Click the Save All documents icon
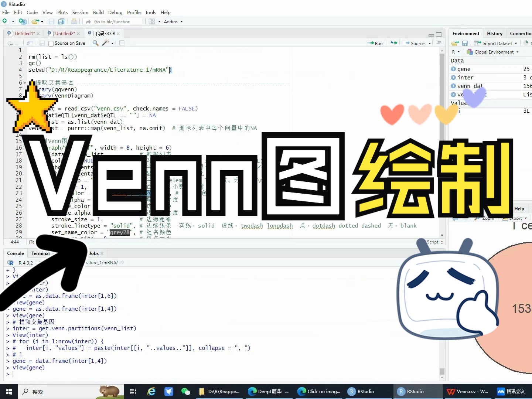The image size is (532, 399). [61, 21]
